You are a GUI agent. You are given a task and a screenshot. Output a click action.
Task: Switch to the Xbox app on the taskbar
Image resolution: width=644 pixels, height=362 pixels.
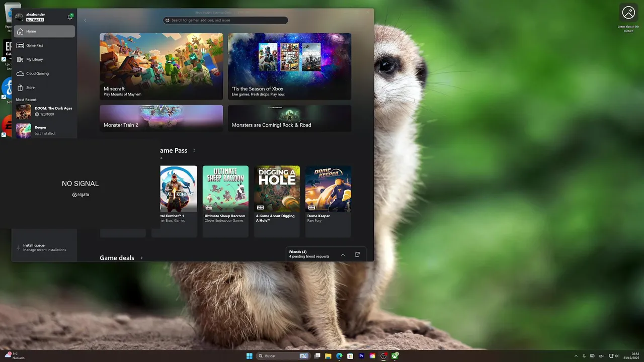coord(395,356)
